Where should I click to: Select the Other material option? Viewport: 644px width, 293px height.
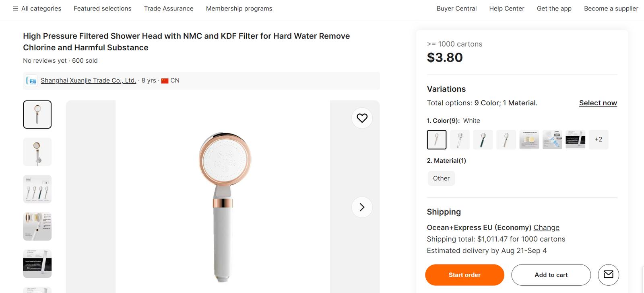[441, 178]
